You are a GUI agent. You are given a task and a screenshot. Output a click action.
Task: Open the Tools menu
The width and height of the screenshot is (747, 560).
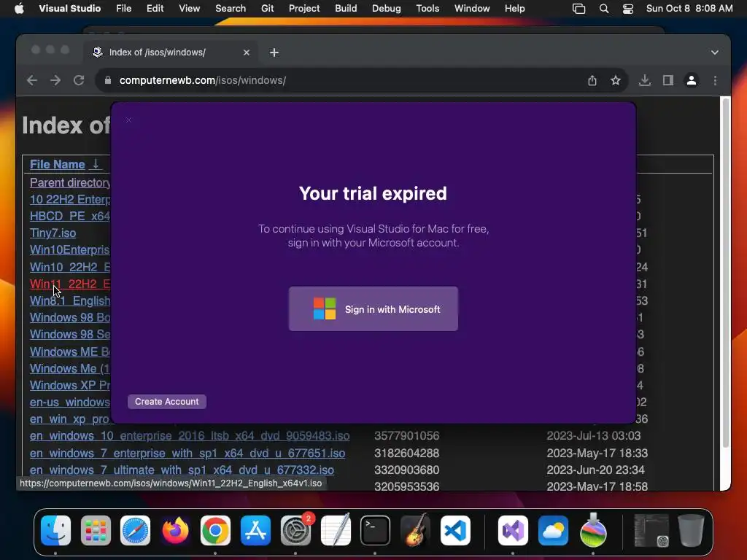[x=427, y=9]
